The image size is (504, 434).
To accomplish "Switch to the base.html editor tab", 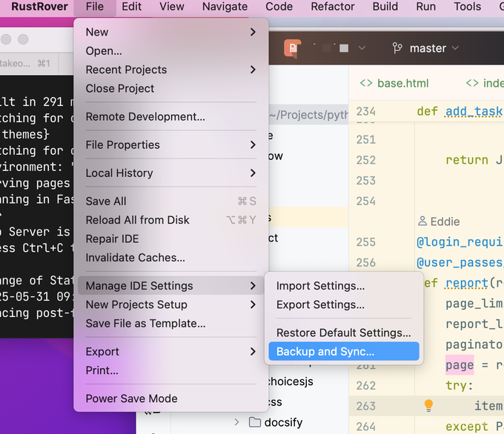I will [x=394, y=83].
